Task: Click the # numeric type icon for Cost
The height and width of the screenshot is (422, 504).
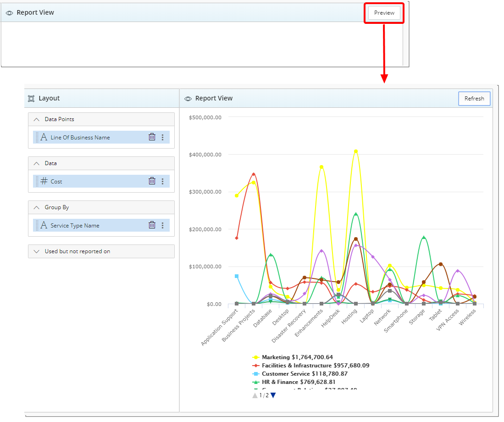Action: (44, 181)
